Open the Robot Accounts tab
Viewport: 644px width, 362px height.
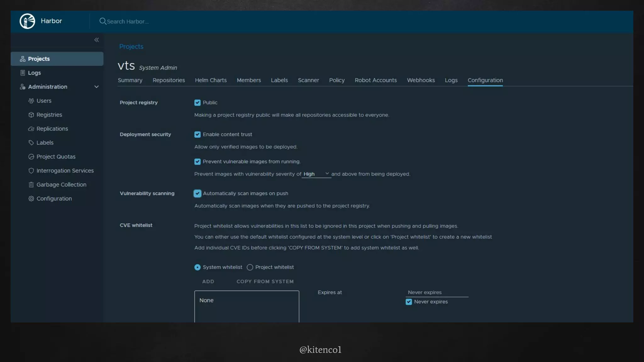(375, 80)
